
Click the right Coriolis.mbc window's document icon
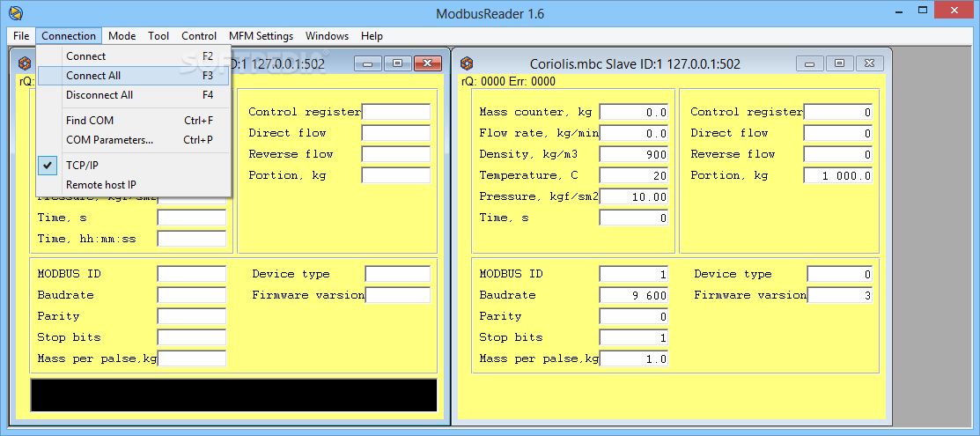(467, 63)
